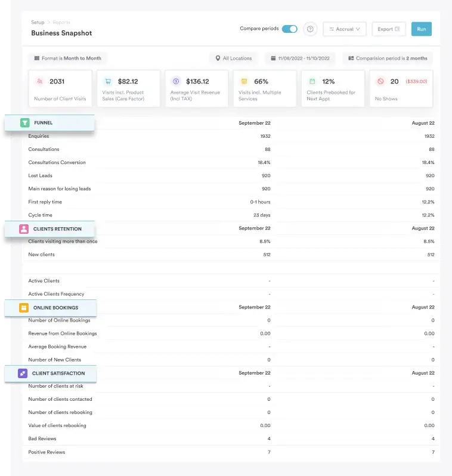Open the All Locations filter
Screen dimensions: 452x476
point(234,58)
